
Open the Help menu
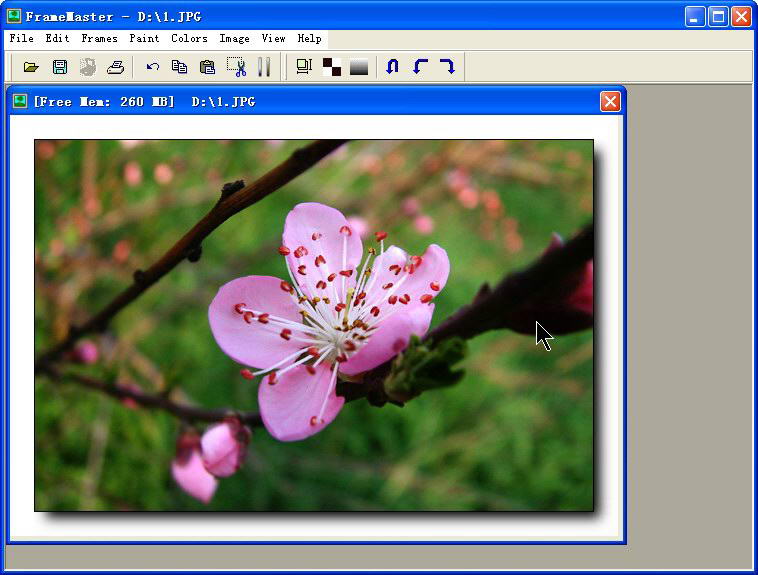pos(310,39)
